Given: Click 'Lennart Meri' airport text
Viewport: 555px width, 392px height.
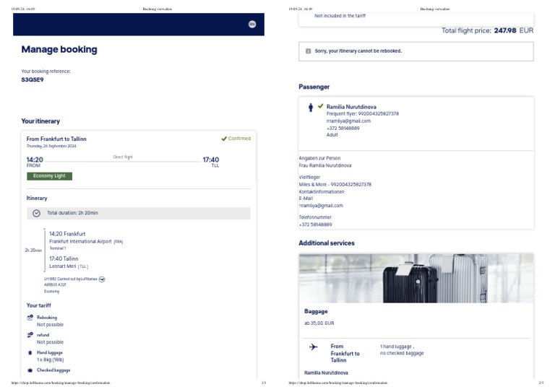Looking at the screenshot, I should (63, 266).
